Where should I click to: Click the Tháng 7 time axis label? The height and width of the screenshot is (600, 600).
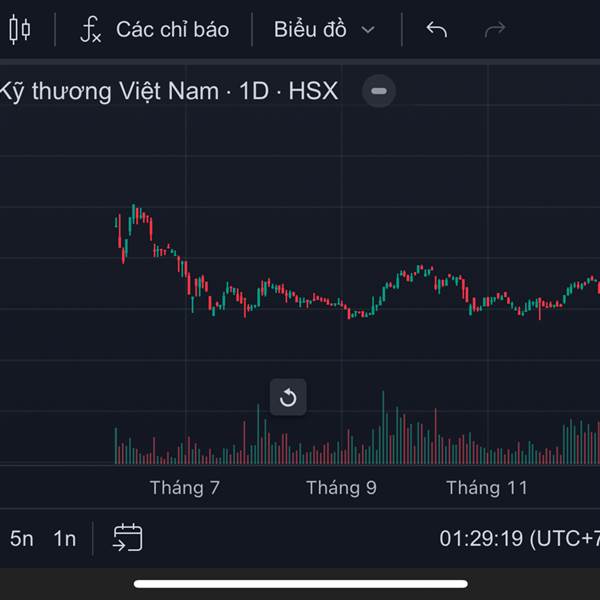click(x=185, y=488)
